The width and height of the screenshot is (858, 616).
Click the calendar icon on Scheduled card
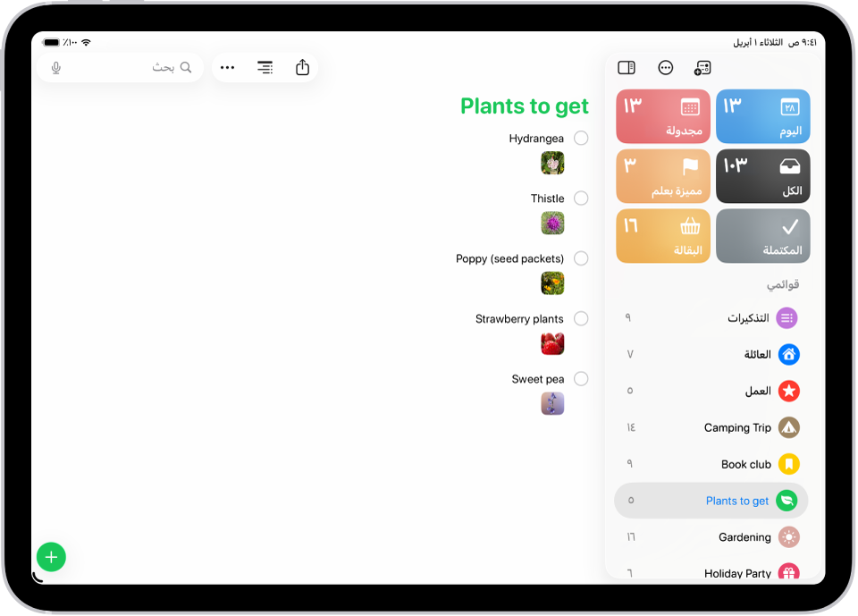[690, 106]
